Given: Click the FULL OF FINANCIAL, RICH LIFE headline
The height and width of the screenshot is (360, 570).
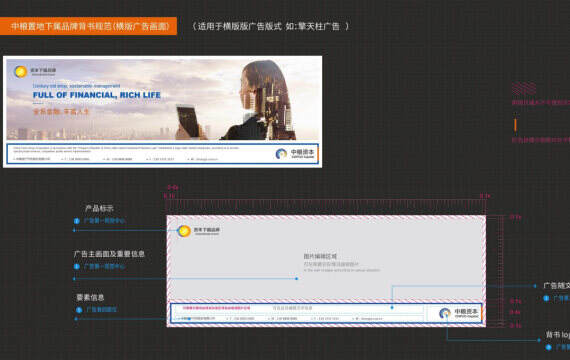Looking at the screenshot, I should pyautogui.click(x=96, y=95).
